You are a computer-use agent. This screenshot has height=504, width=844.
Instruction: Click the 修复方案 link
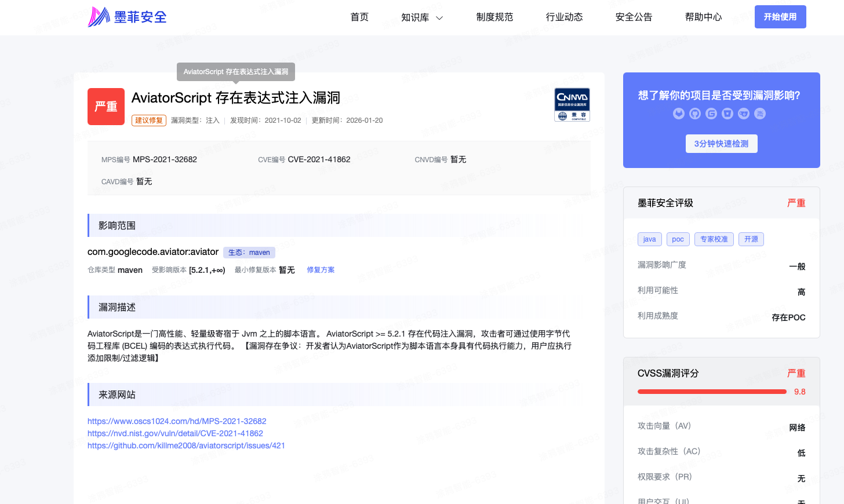pyautogui.click(x=321, y=270)
